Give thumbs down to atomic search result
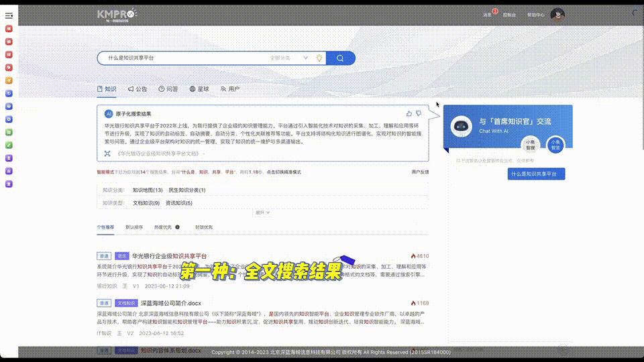The image size is (644, 362). coord(419,114)
